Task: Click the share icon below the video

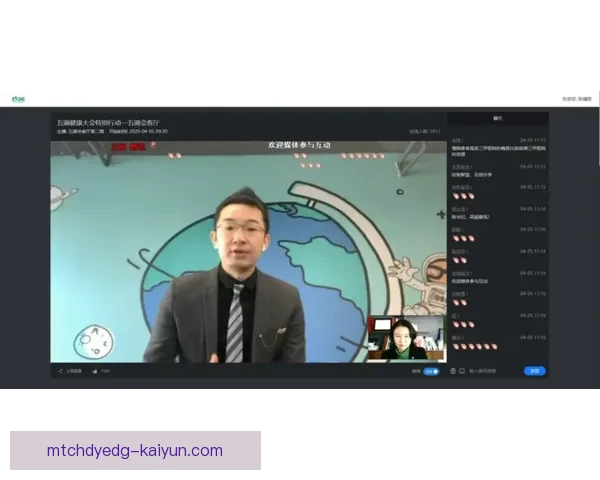Action: 60,371
